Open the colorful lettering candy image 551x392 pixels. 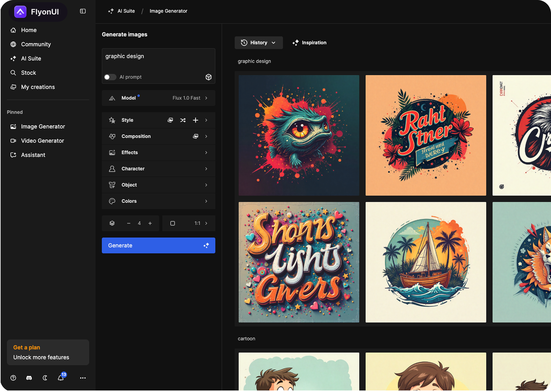pyautogui.click(x=299, y=262)
